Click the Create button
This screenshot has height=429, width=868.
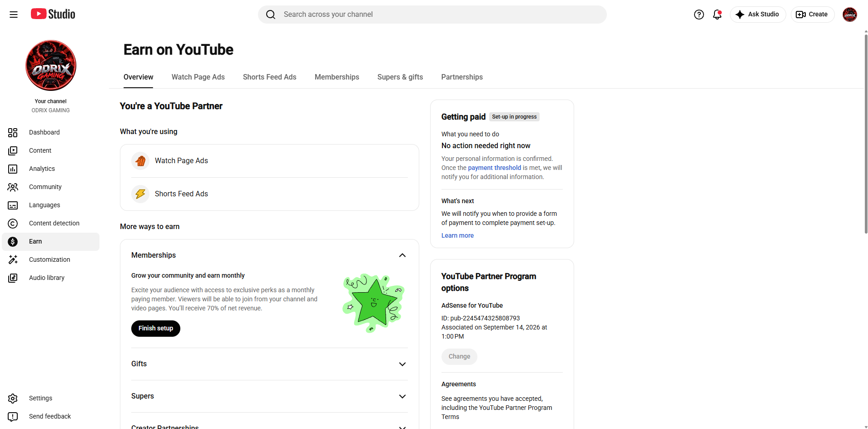pos(812,15)
